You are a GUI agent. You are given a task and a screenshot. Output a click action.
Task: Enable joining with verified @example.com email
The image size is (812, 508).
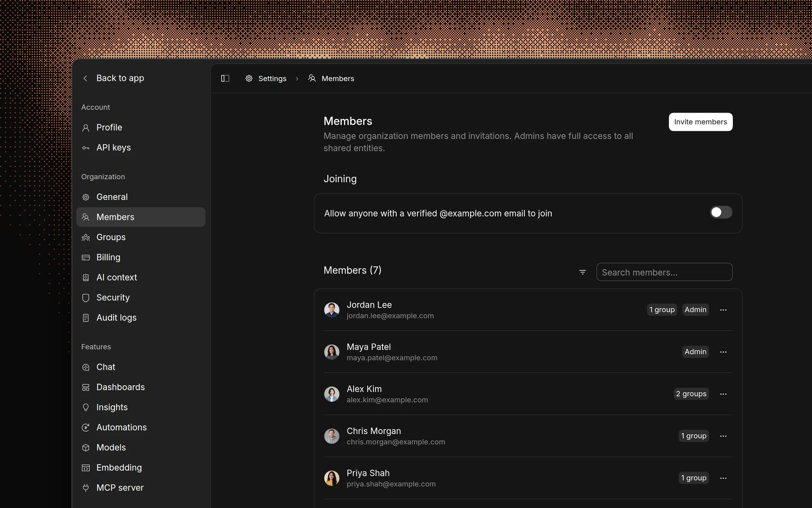point(721,213)
